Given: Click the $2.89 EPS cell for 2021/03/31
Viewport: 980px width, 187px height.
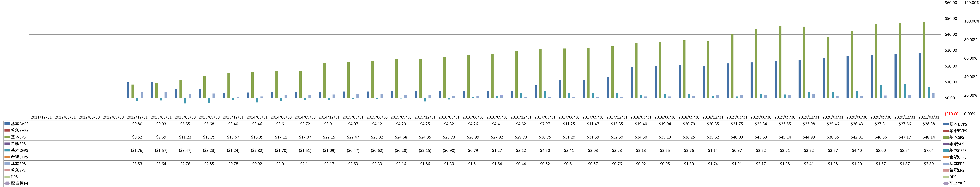Looking at the screenshot, I should coord(929,164).
